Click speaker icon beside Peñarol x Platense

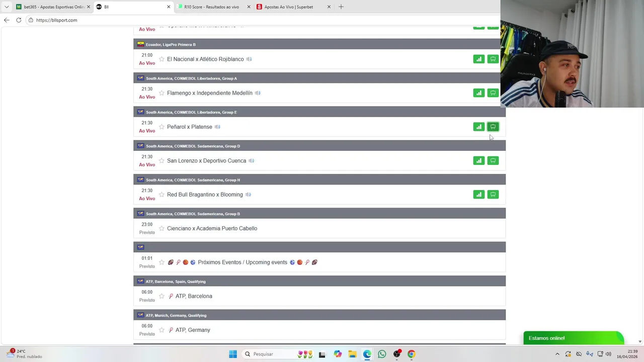217,127
